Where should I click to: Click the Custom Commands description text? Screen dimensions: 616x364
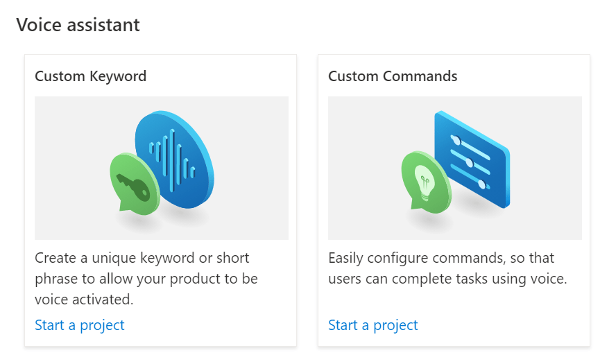(x=447, y=269)
